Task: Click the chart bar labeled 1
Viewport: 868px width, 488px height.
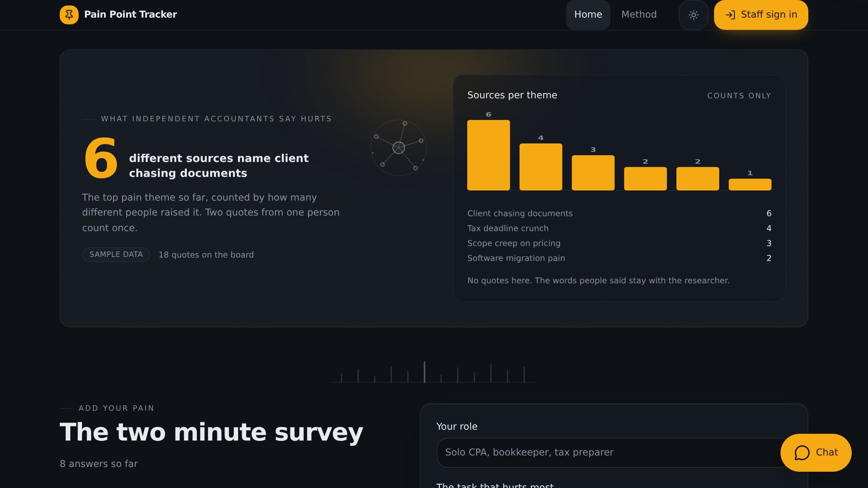Action: [x=750, y=184]
